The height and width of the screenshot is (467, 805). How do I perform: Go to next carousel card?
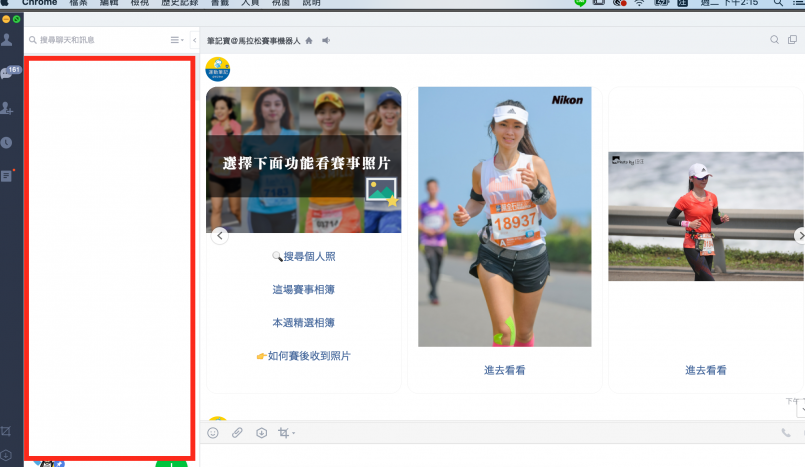point(800,236)
